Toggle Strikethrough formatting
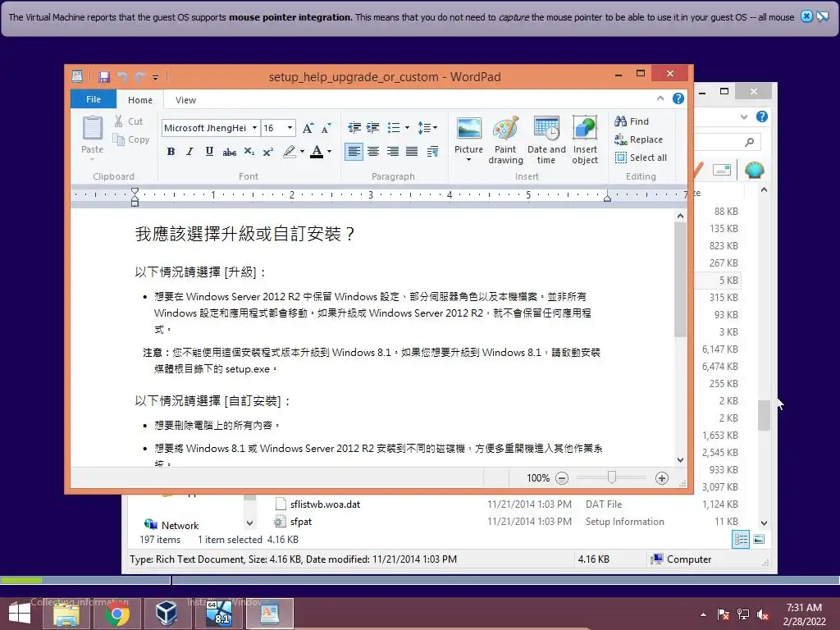This screenshot has width=840, height=630. 230,152
